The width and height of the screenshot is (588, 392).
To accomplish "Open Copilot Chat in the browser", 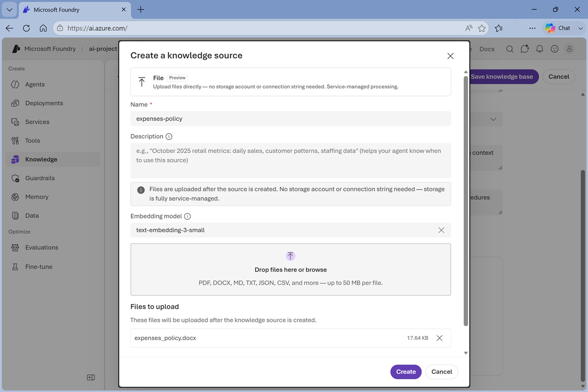I will 558,28.
